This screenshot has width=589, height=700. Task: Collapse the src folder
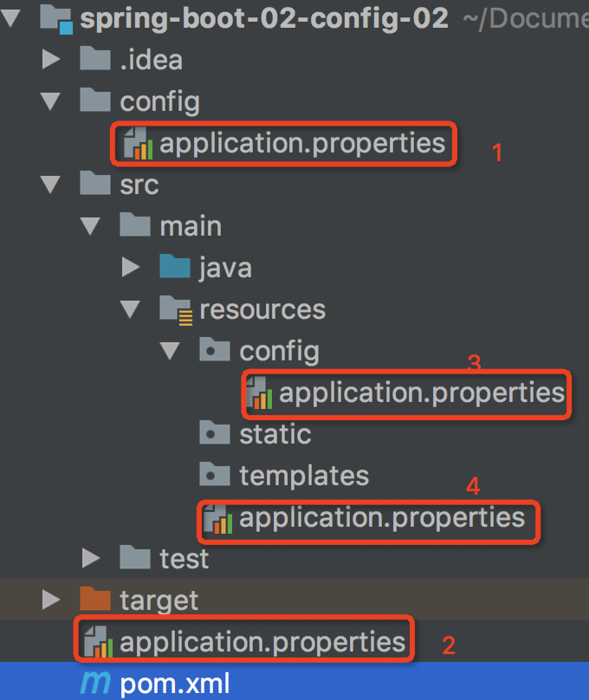click(49, 185)
